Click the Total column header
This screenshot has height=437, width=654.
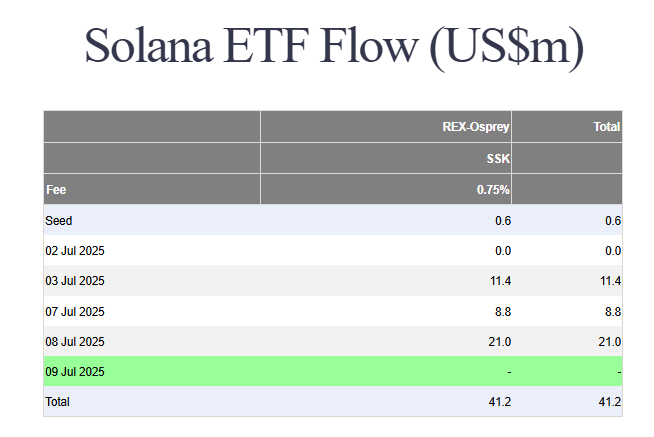[608, 127]
